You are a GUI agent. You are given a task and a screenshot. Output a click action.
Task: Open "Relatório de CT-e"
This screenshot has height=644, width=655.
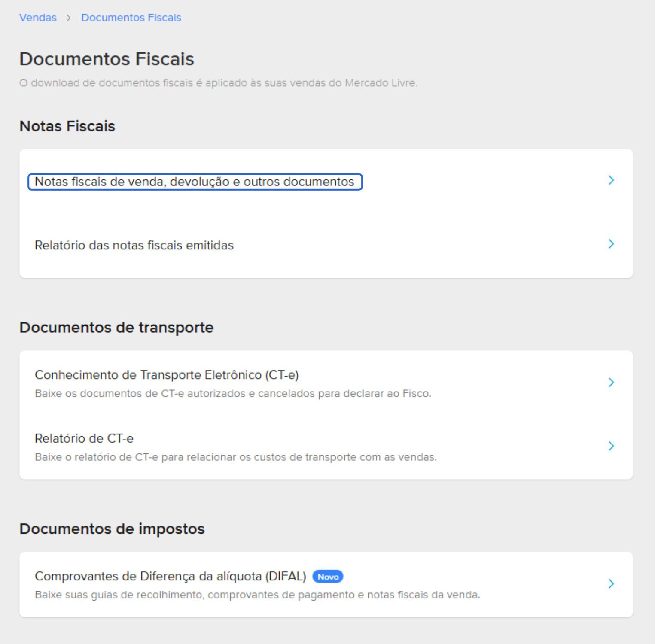(84, 438)
